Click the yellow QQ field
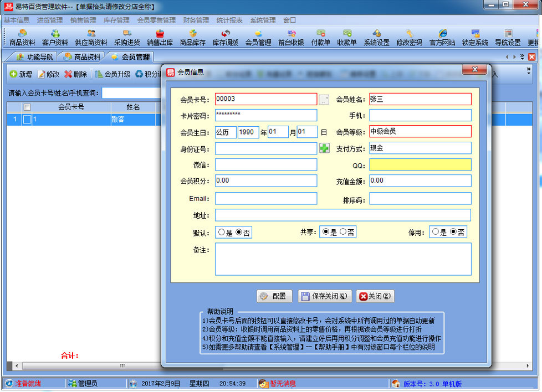 point(420,165)
